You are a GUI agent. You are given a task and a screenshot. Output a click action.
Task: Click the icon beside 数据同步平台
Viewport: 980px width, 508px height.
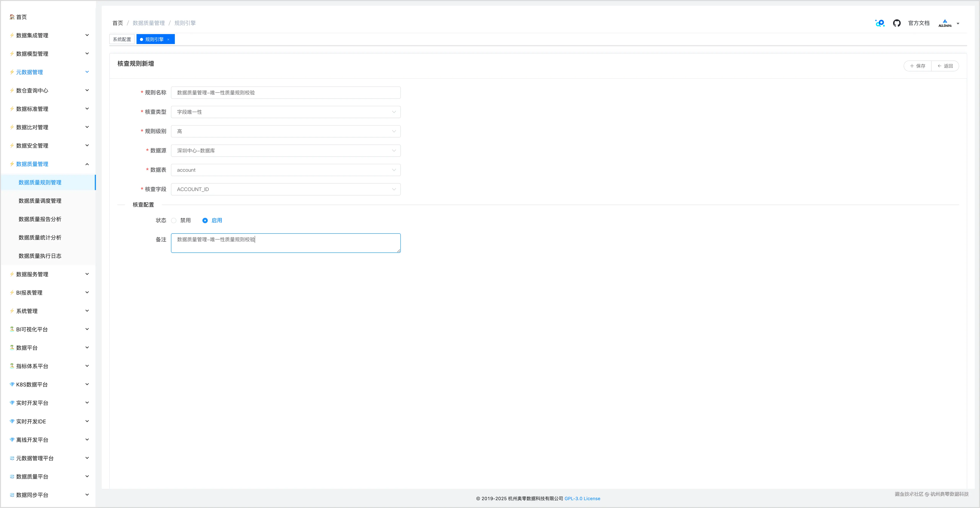coord(12,495)
